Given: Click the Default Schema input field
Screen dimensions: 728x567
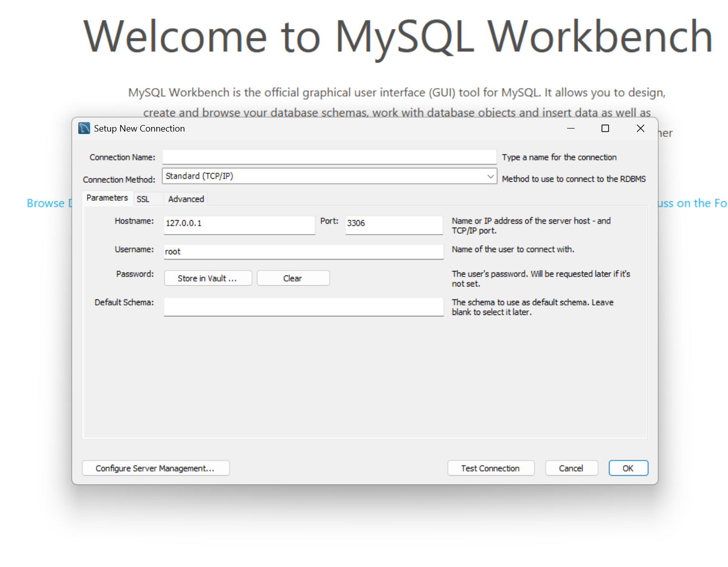Looking at the screenshot, I should click(303, 306).
